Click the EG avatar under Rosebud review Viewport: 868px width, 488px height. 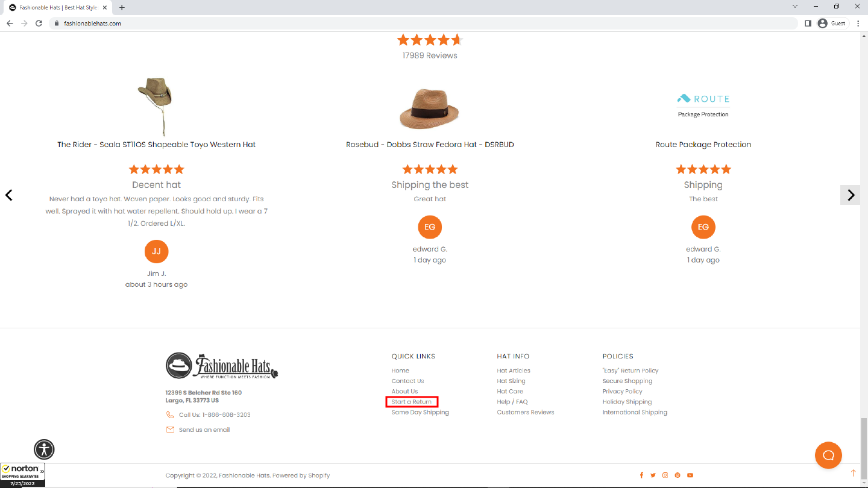click(430, 227)
